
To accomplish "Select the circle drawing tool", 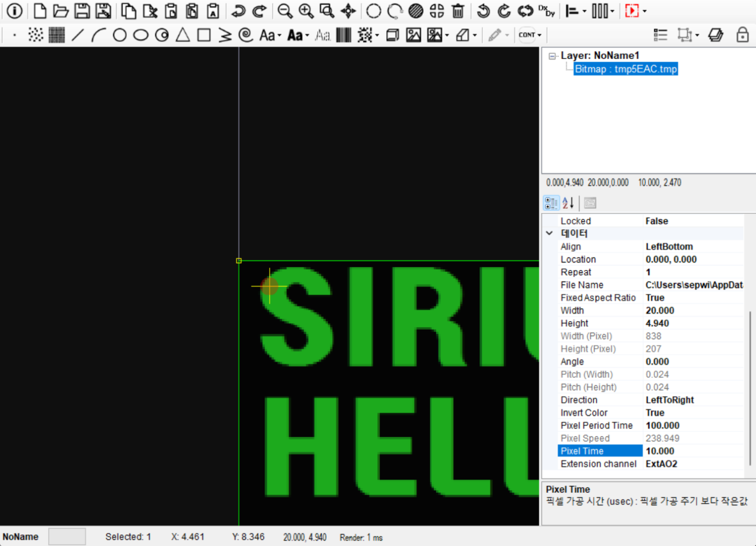I will tap(120, 35).
